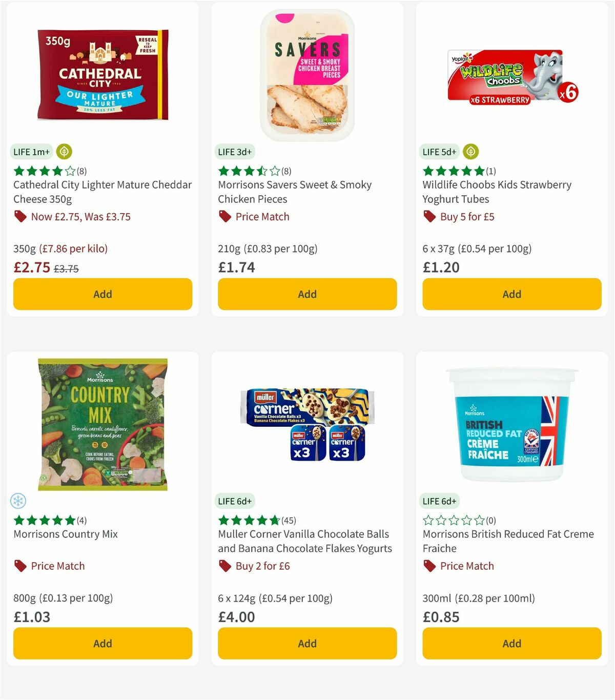Click the empty star rating on creme fraiche
The height and width of the screenshot is (700, 615).
pos(453,520)
